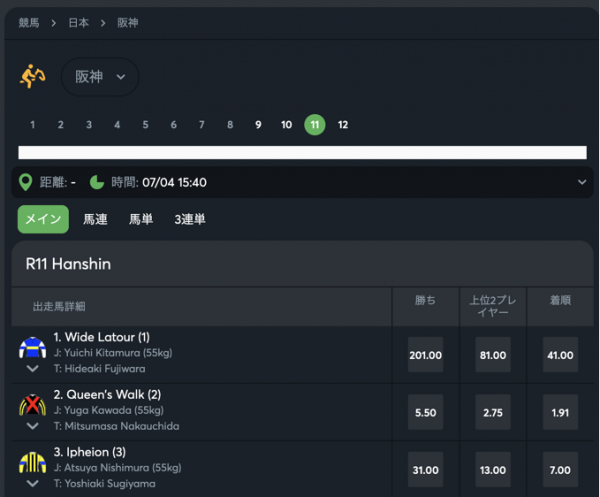The image size is (600, 497).
Task: Expand the race info bar chevron
Action: [582, 182]
